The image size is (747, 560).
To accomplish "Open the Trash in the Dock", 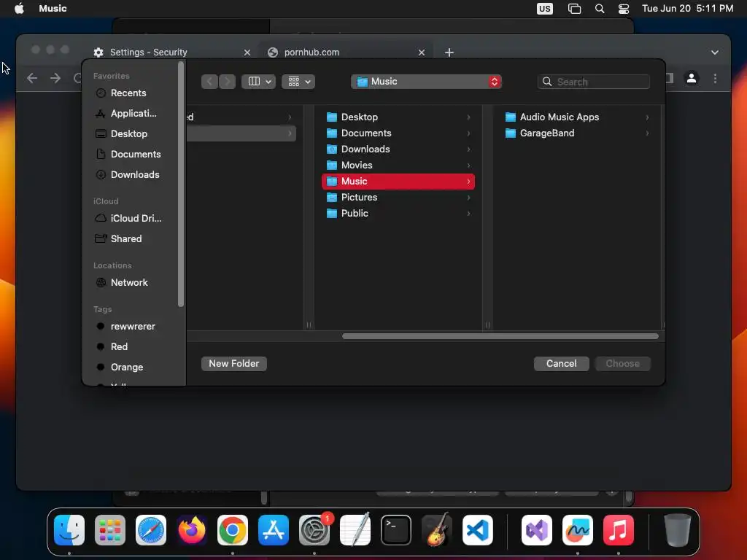I will pos(677,530).
